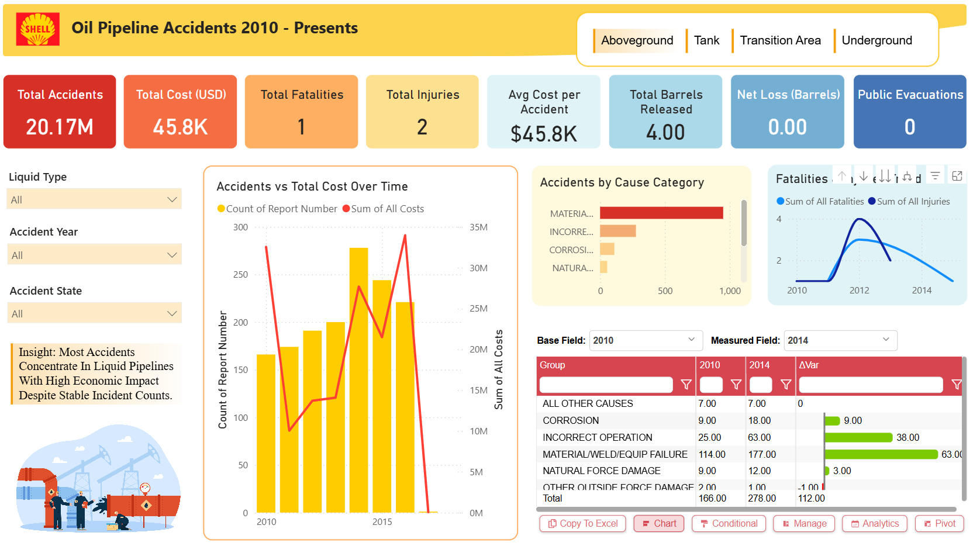Click the double-arrow next level icon

click(885, 175)
